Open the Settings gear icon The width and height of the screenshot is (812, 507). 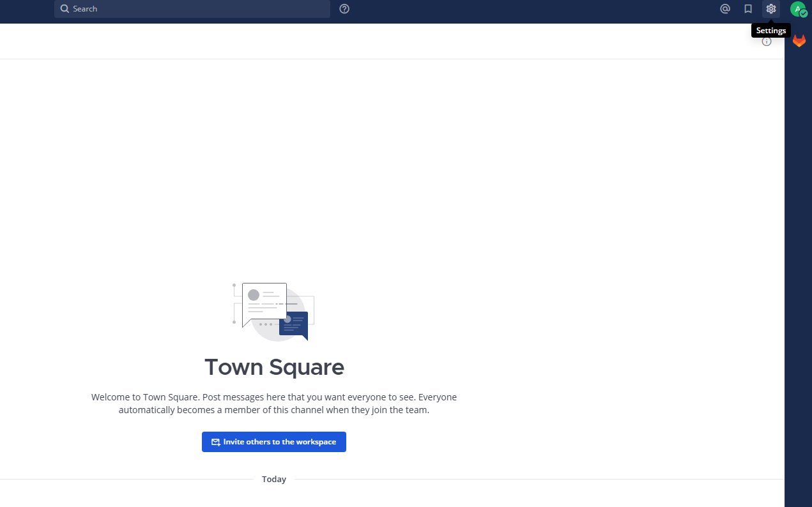[771, 9]
